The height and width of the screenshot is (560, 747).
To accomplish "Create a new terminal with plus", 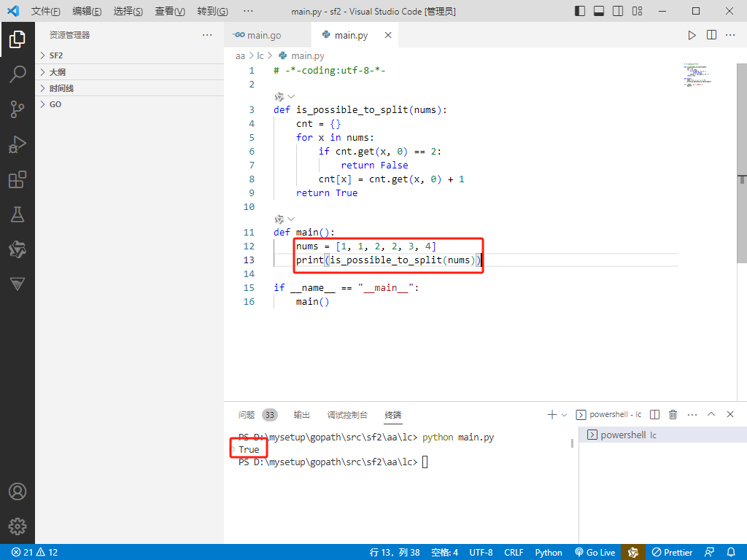I will tap(551, 414).
